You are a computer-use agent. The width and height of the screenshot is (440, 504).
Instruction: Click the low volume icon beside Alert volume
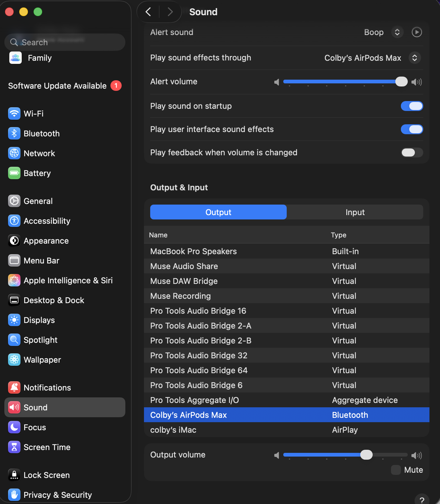276,82
